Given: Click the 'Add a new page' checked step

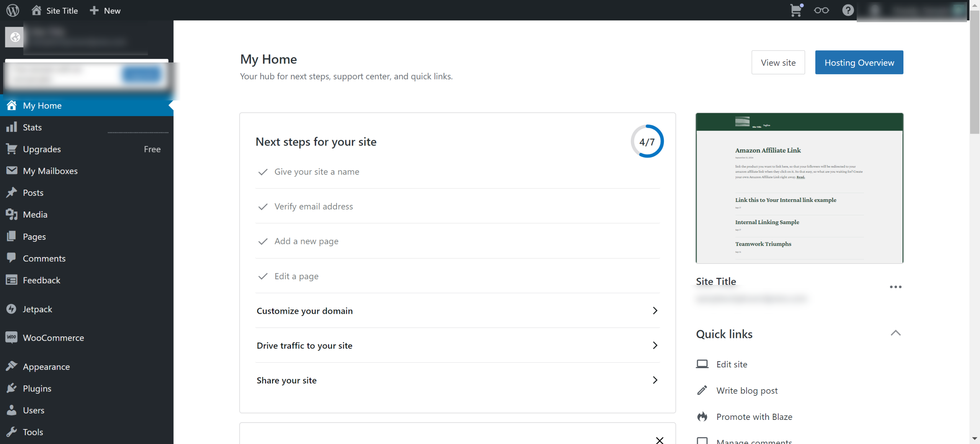Looking at the screenshot, I should click(x=306, y=241).
